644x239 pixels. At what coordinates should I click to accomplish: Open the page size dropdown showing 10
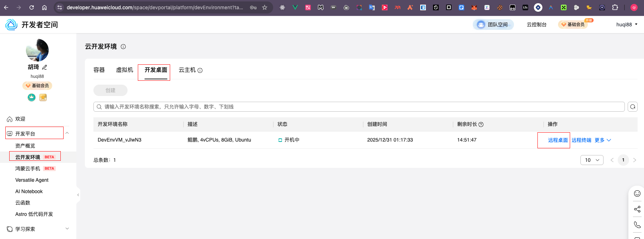pos(592,160)
